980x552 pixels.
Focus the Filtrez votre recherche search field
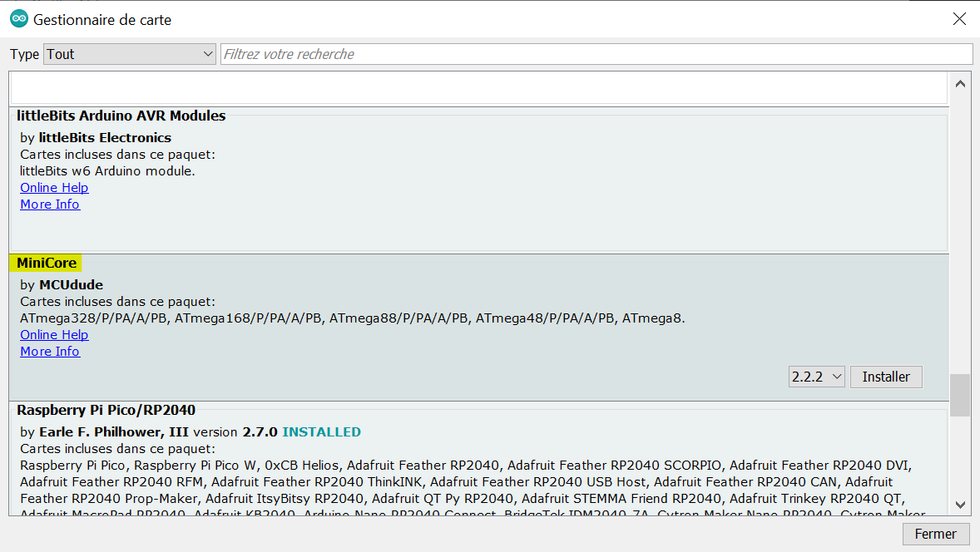coord(596,54)
